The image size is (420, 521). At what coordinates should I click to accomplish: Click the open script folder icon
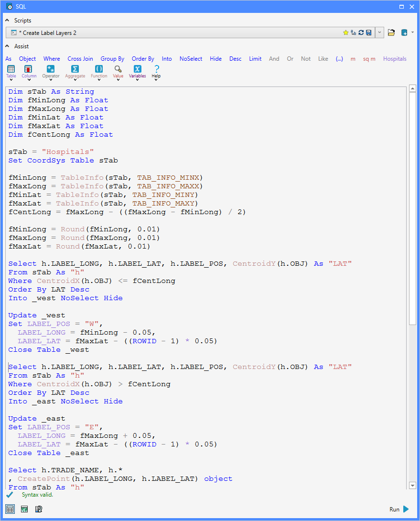pyautogui.click(x=391, y=33)
